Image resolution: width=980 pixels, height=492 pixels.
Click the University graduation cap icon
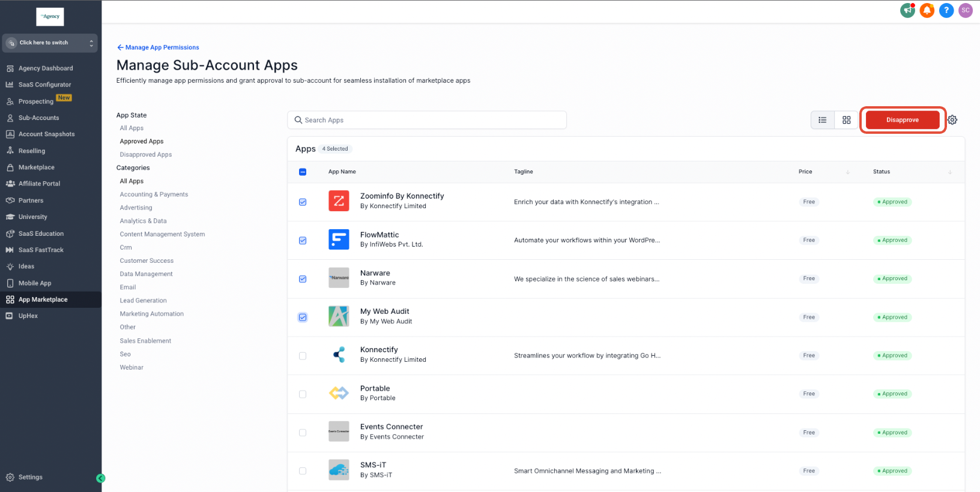coord(10,217)
